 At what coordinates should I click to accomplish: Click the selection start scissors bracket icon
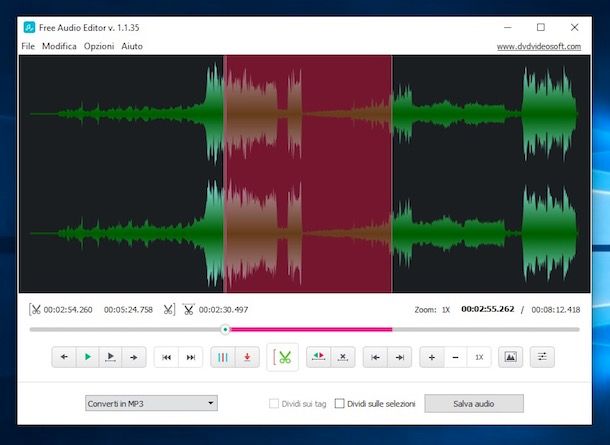[x=35, y=310]
